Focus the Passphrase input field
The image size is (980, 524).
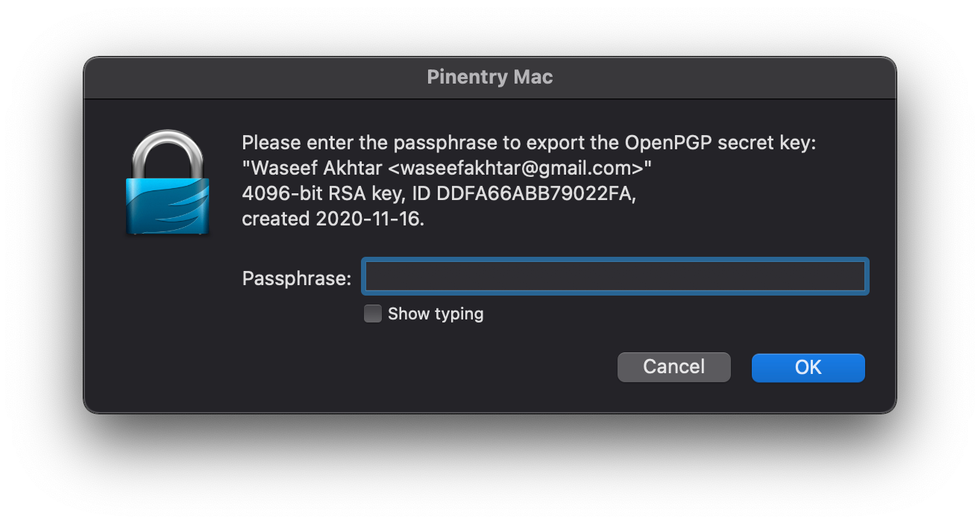[x=615, y=277]
